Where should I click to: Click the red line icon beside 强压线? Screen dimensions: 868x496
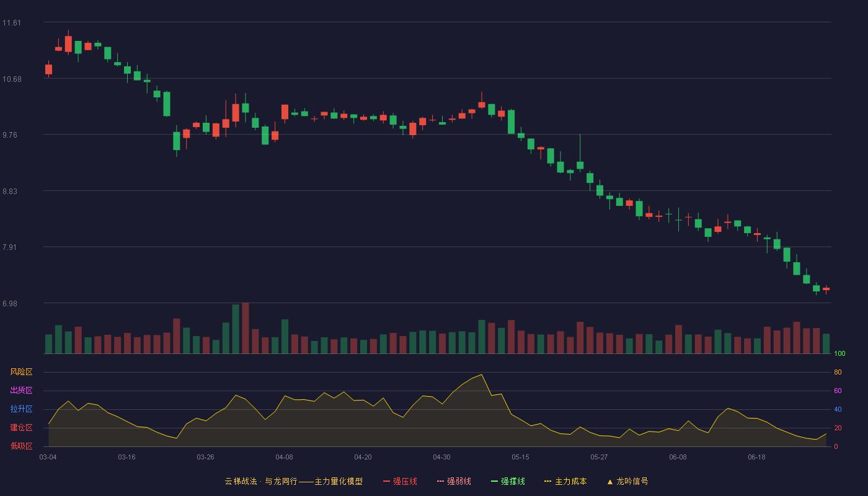pyautogui.click(x=386, y=481)
